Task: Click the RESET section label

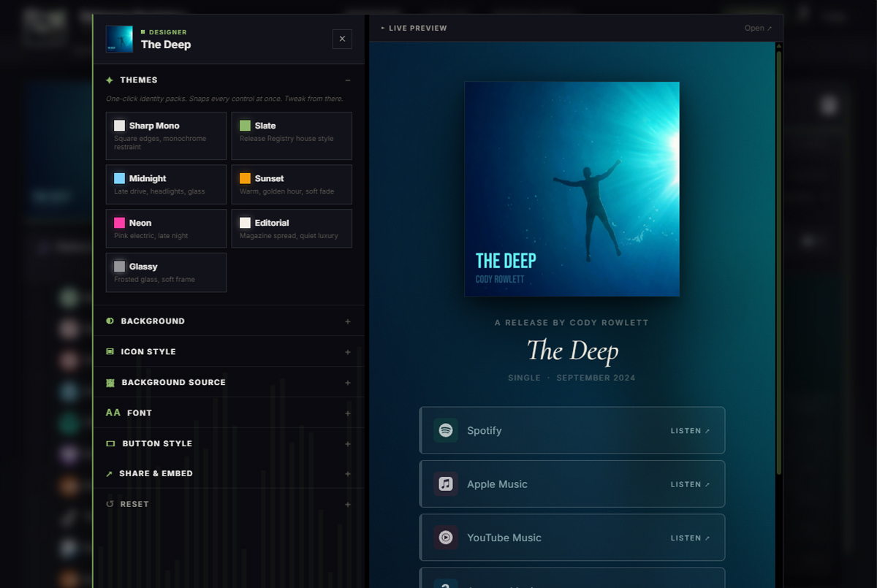Action: coord(135,505)
